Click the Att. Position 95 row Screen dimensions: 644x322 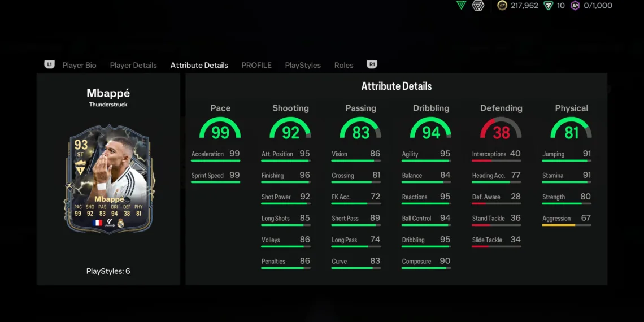[286, 155]
